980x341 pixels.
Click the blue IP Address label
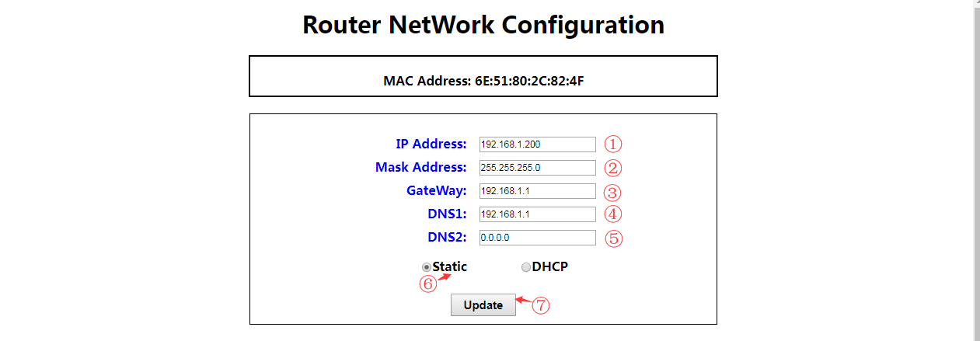coord(431,144)
